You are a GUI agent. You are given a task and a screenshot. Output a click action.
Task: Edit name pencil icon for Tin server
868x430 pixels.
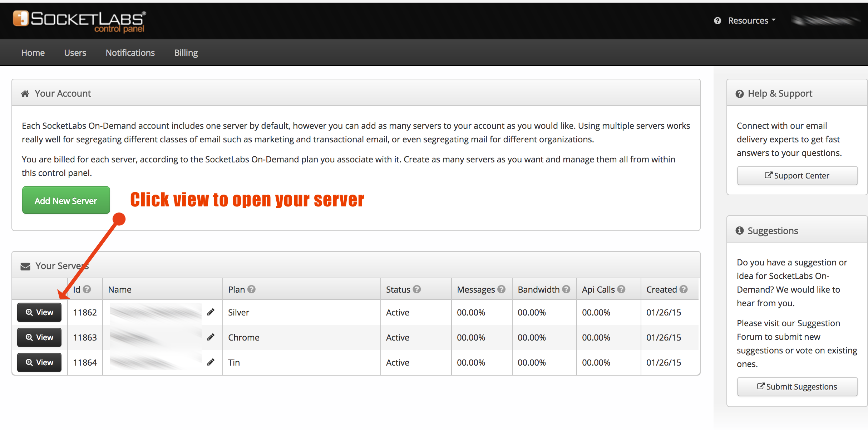click(x=211, y=362)
